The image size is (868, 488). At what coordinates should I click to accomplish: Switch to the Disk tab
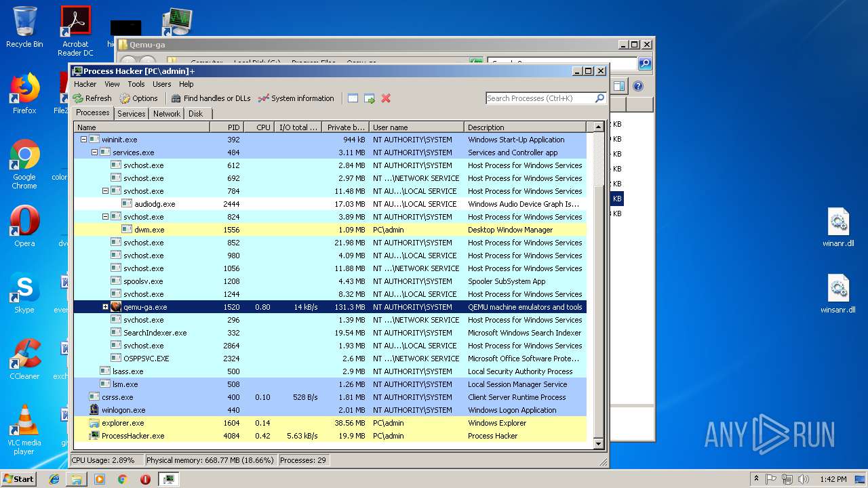(195, 114)
